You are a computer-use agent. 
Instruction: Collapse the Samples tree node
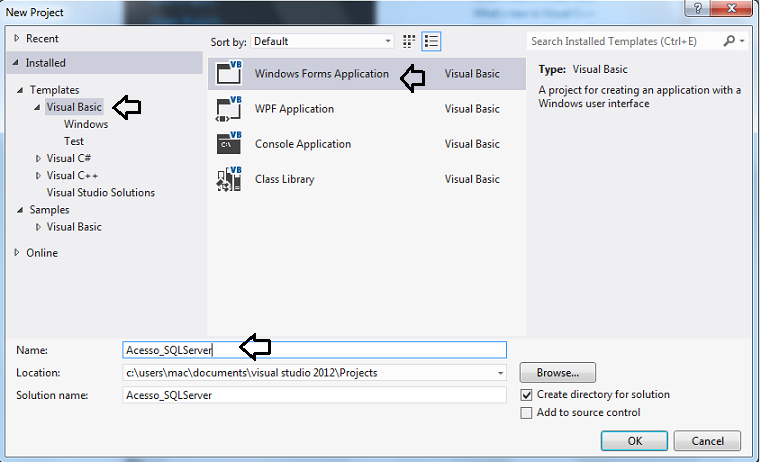20,210
